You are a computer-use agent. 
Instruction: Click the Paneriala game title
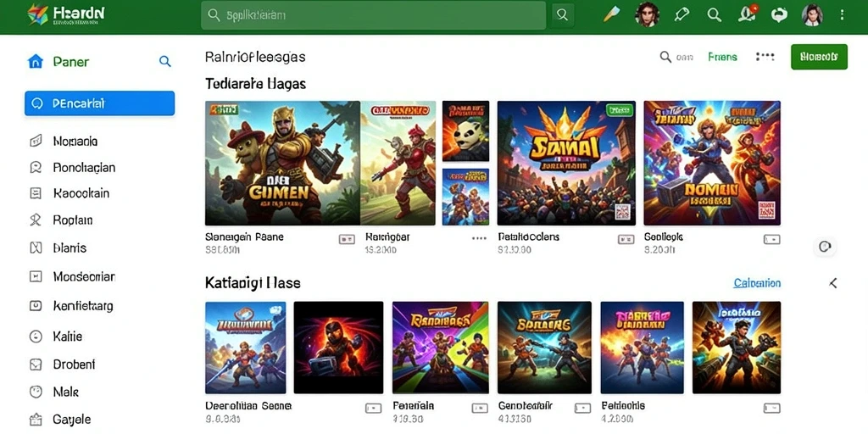[414, 406]
